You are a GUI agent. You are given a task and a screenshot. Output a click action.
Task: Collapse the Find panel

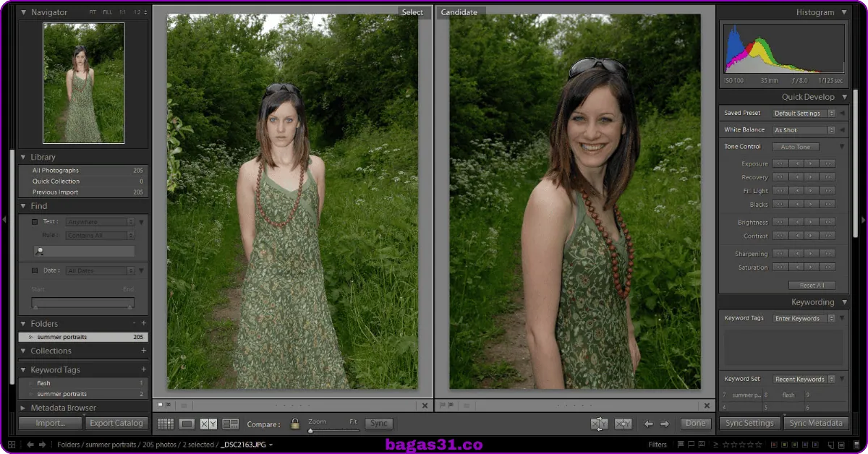[23, 206]
